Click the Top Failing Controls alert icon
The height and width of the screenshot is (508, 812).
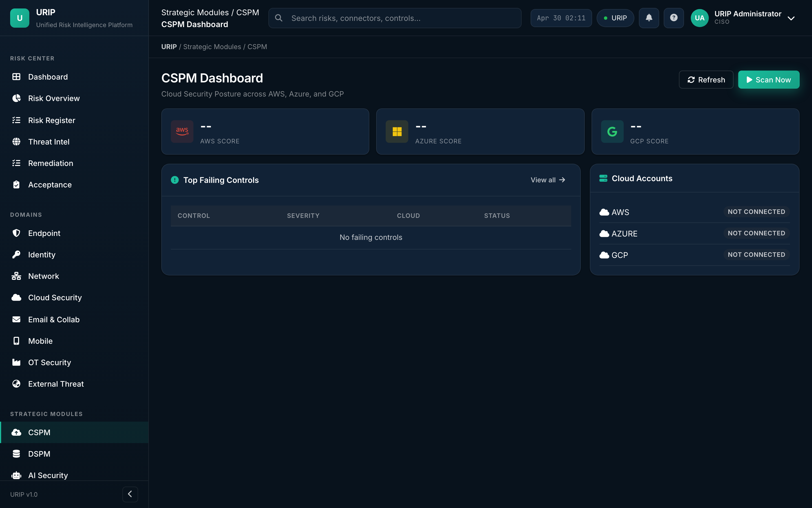(x=175, y=180)
